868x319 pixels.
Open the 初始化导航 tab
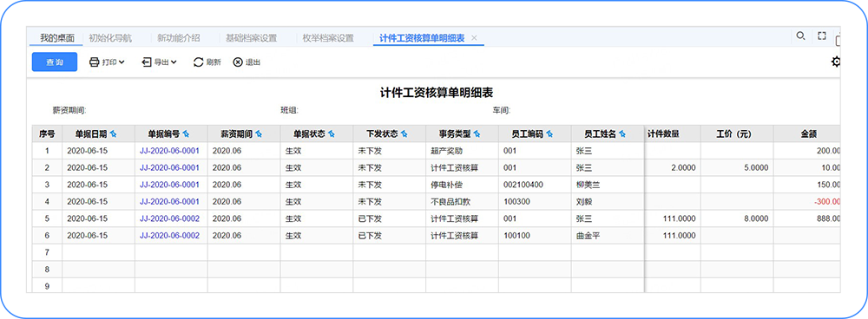[x=110, y=38]
